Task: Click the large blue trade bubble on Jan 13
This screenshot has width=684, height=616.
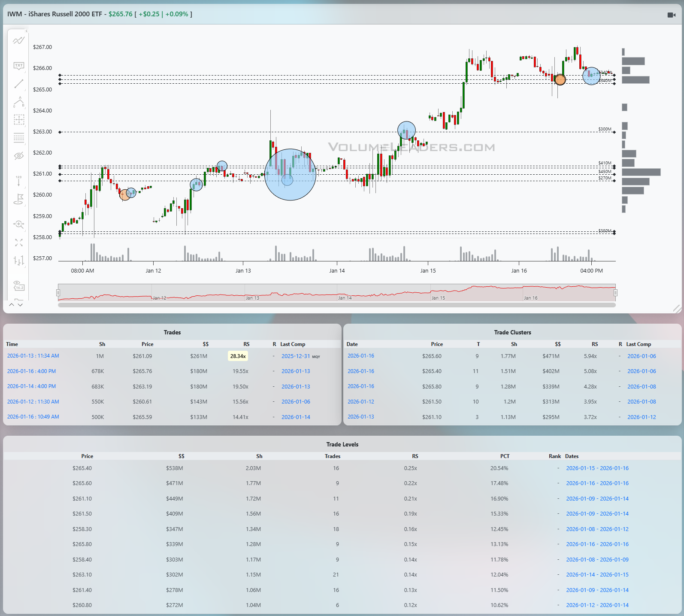Action: 291,175
